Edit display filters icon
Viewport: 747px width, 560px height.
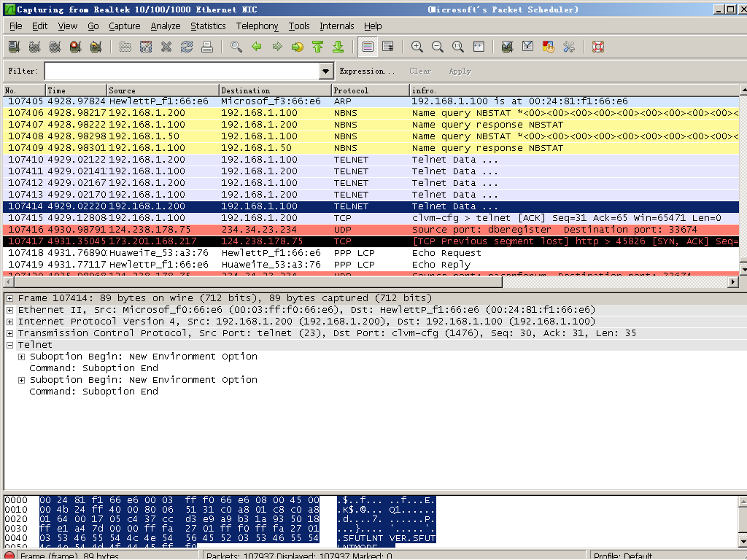[x=528, y=47]
